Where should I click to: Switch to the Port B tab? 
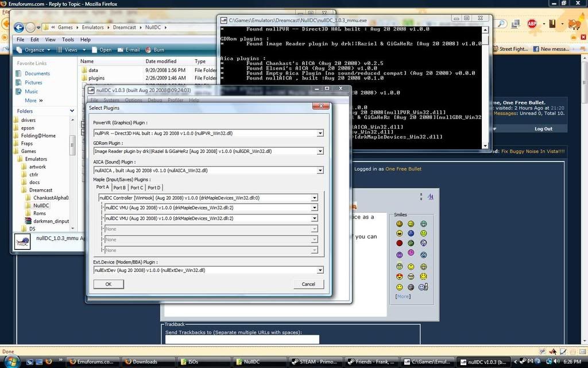119,187
